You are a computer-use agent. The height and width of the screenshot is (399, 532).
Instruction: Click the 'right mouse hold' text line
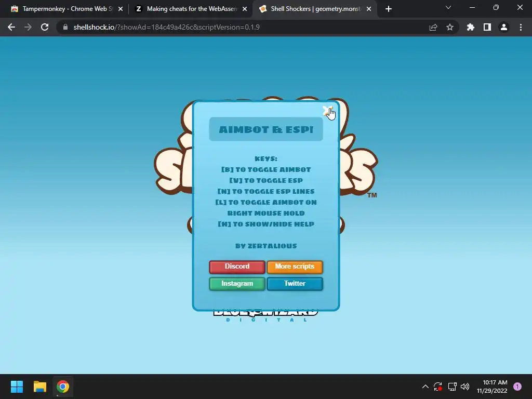click(266, 213)
